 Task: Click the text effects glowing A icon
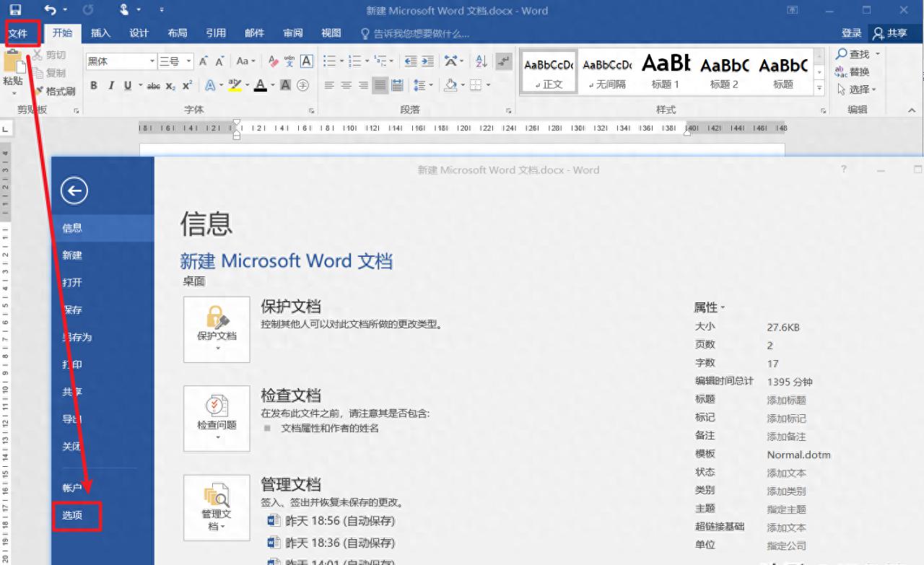[210, 85]
